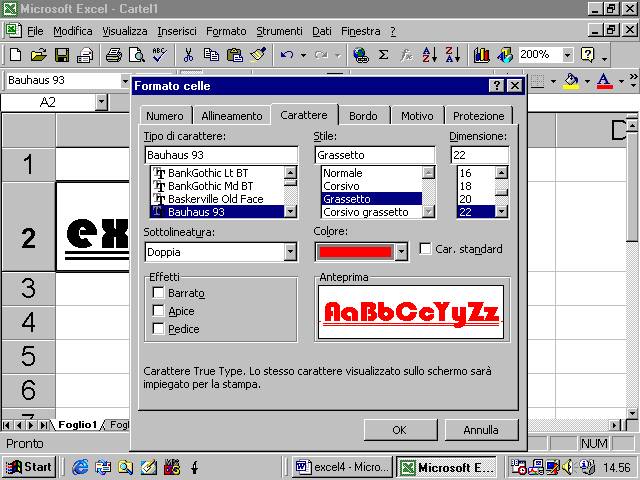The image size is (640, 480).
Task: Open the Fill Color dropdown arrow
Action: coord(587,81)
